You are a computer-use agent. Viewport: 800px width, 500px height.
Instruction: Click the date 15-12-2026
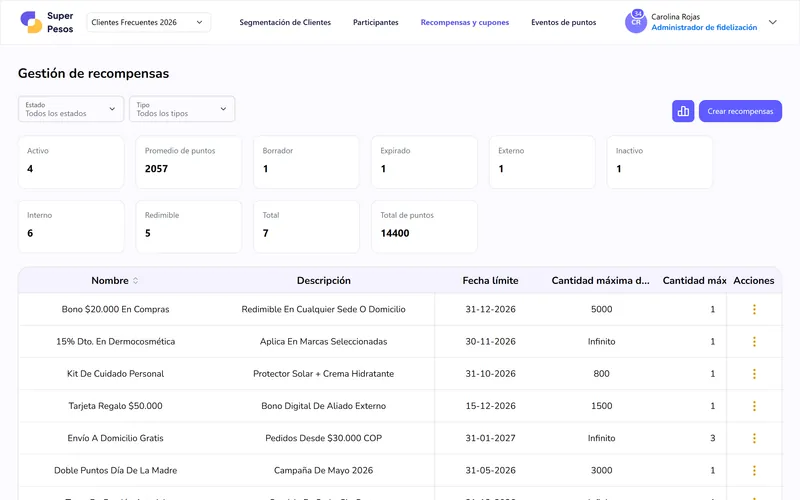click(x=490, y=406)
